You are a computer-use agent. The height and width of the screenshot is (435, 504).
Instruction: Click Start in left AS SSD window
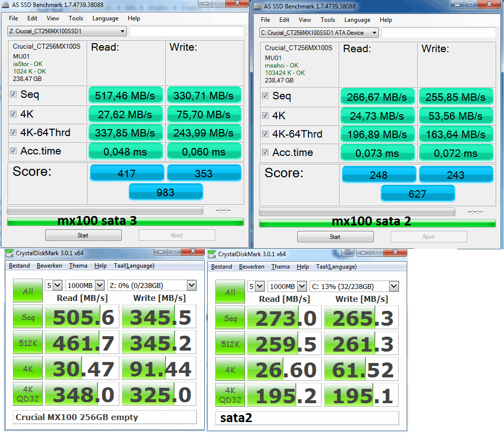click(x=83, y=235)
